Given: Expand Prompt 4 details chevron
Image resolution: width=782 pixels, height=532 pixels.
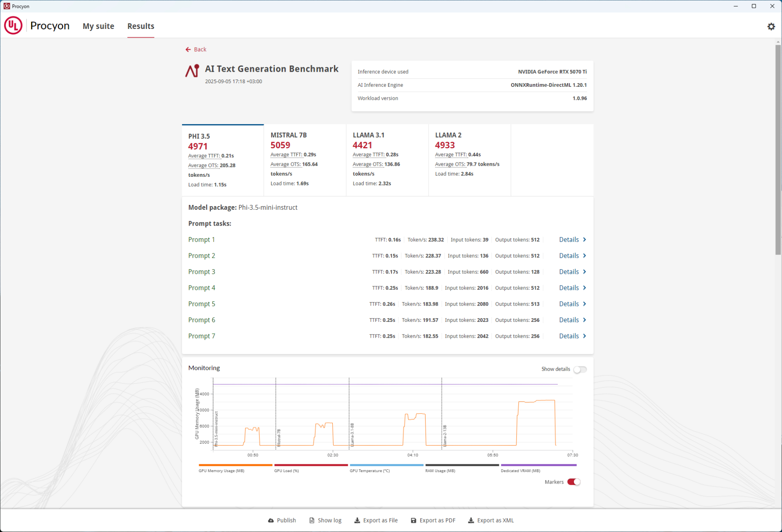Looking at the screenshot, I should pyautogui.click(x=584, y=288).
